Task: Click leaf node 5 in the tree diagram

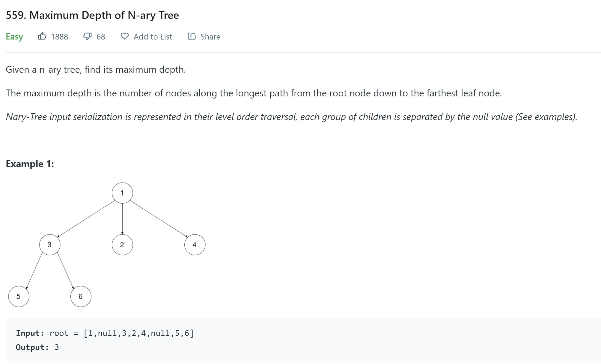Action: [x=19, y=297]
